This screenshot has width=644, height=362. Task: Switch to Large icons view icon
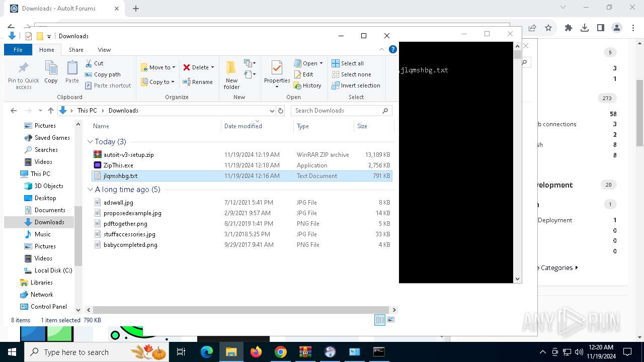click(x=390, y=320)
